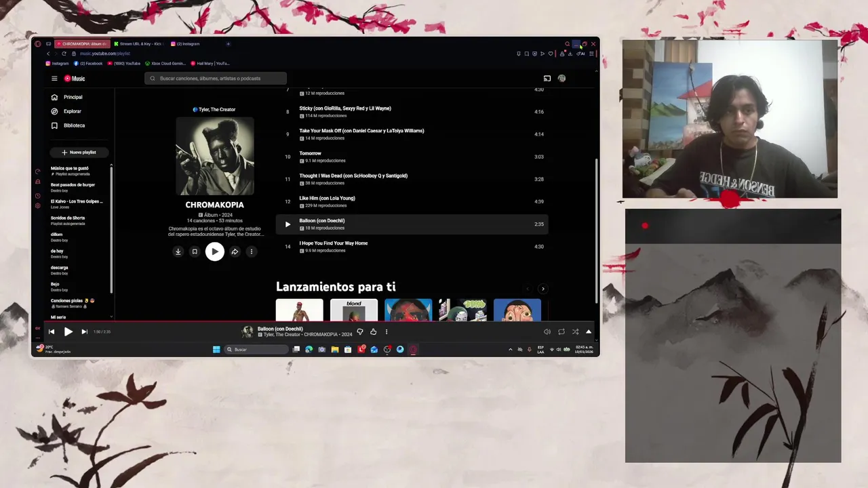Select the Like Him track
The image size is (868, 488).
coord(412,201)
